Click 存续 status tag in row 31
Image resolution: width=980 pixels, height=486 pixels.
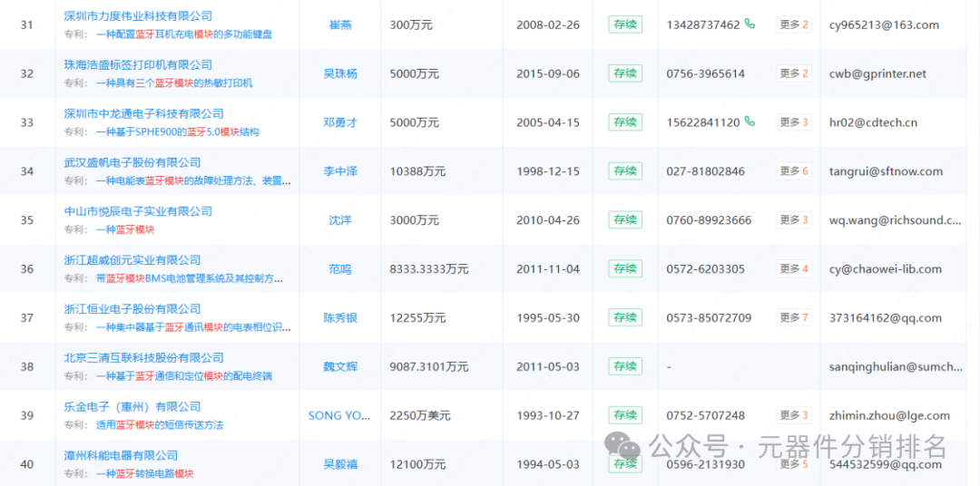[x=625, y=24]
